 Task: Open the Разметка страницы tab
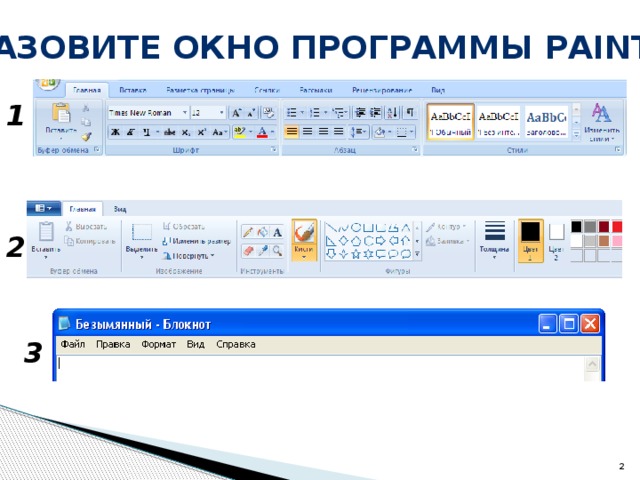click(x=200, y=90)
